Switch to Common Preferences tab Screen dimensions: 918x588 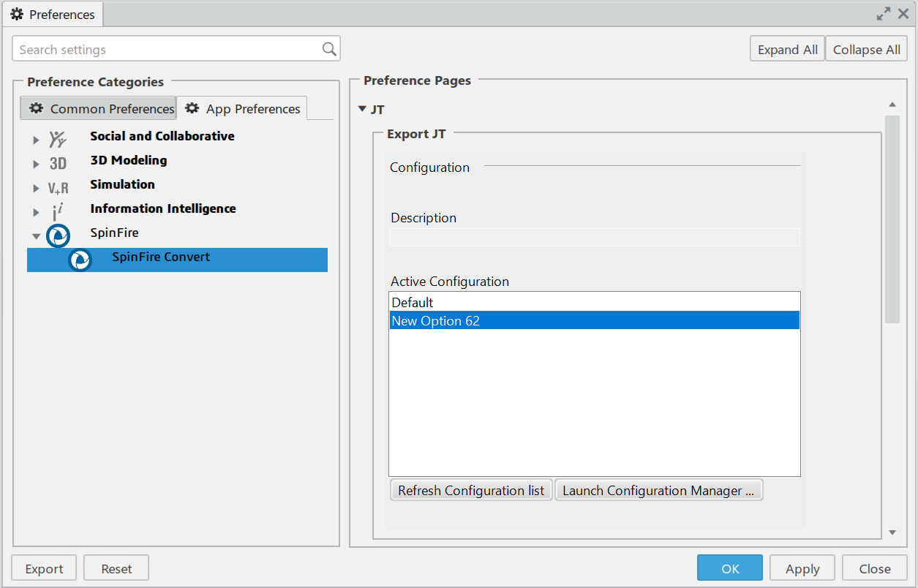pyautogui.click(x=98, y=108)
